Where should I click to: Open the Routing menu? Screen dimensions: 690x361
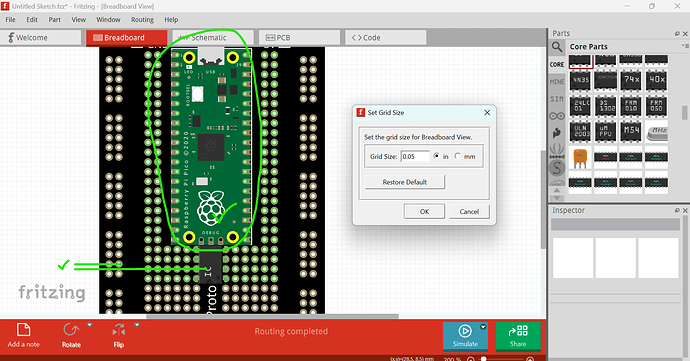pos(142,20)
